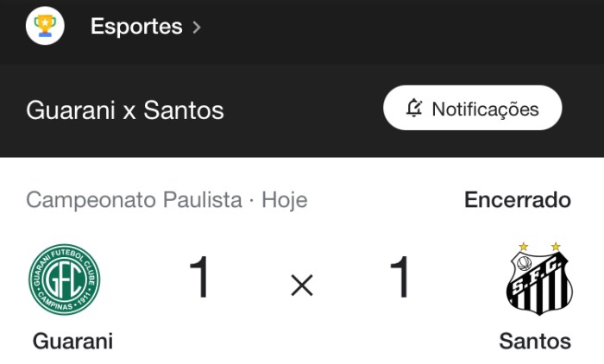Click the trophy sports icon
Image resolution: width=604 pixels, height=364 pixels.
click(x=45, y=27)
